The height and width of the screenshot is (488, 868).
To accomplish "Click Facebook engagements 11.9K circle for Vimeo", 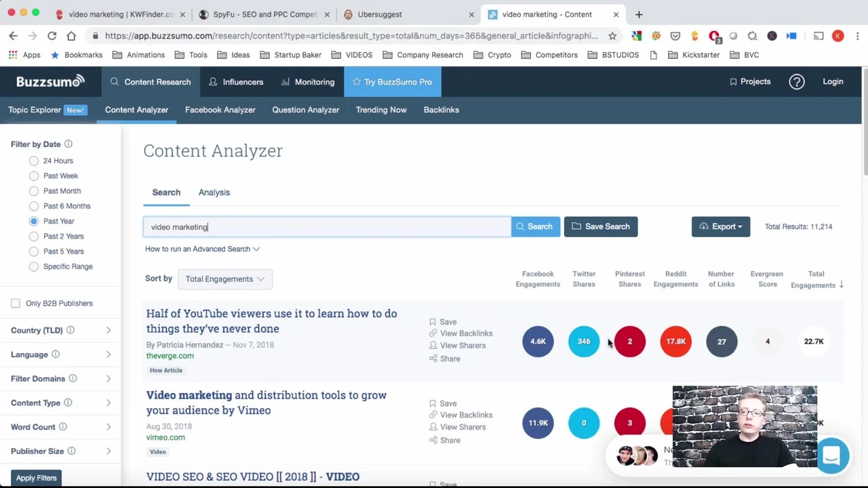I will click(x=538, y=423).
